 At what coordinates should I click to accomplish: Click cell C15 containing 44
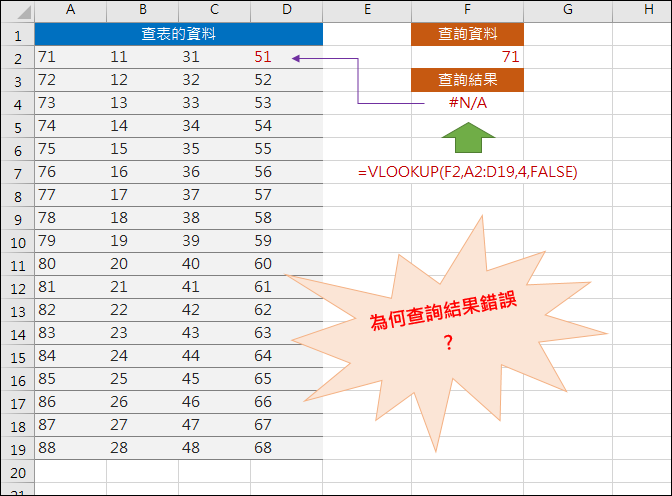(215, 356)
